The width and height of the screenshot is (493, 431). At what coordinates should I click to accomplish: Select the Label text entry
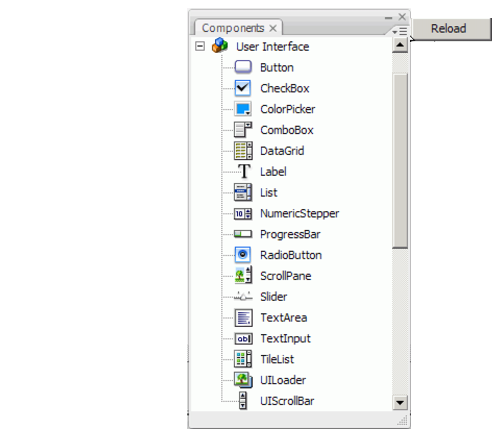click(x=273, y=172)
